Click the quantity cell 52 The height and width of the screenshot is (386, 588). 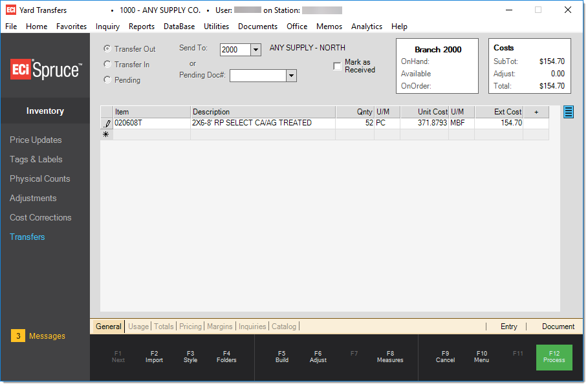356,123
